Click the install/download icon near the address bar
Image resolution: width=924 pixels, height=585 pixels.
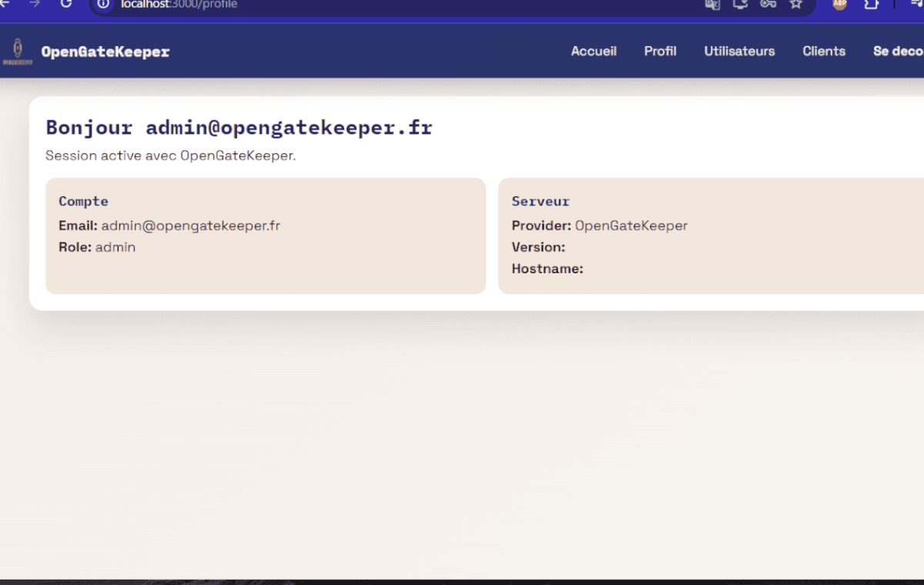coord(740,5)
